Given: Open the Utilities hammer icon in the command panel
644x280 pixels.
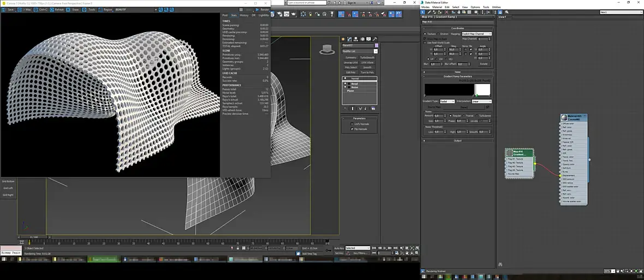Looking at the screenshot, I should (375, 39).
